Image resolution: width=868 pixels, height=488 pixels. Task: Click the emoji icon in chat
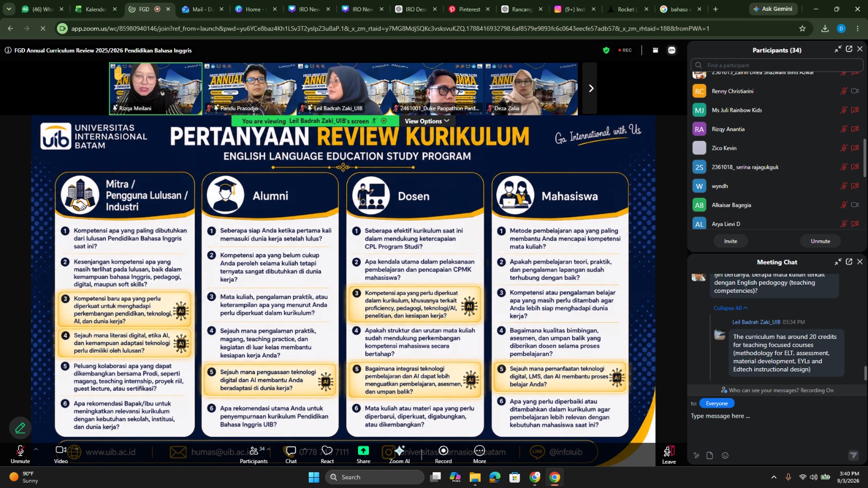coord(725,455)
